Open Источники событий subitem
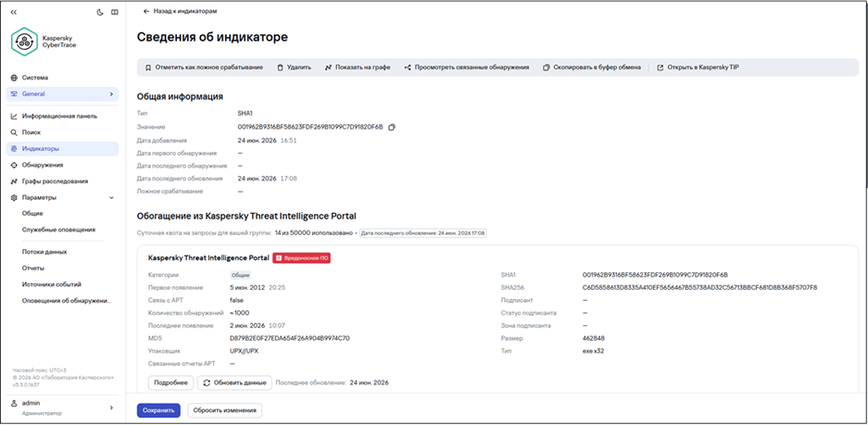 [x=52, y=284]
